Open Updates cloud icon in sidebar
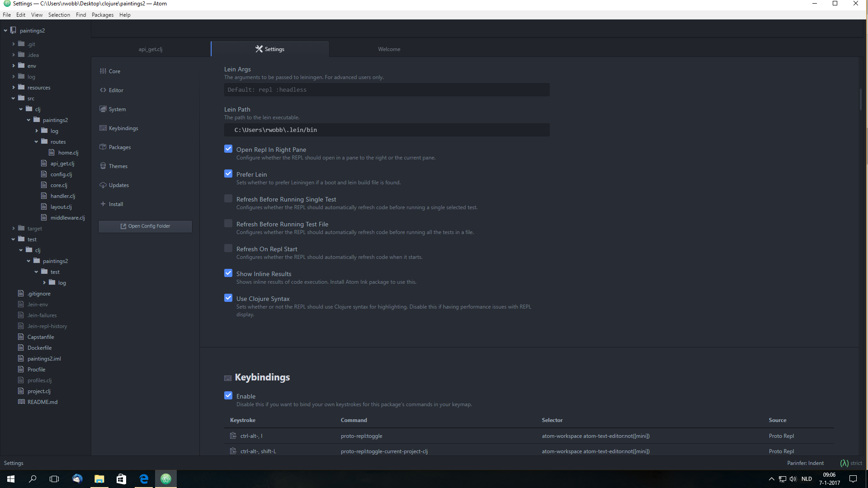868x488 pixels. pos(103,185)
